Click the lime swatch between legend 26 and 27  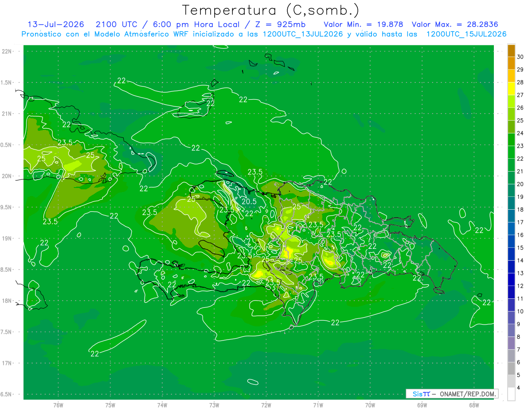pyautogui.click(x=511, y=102)
